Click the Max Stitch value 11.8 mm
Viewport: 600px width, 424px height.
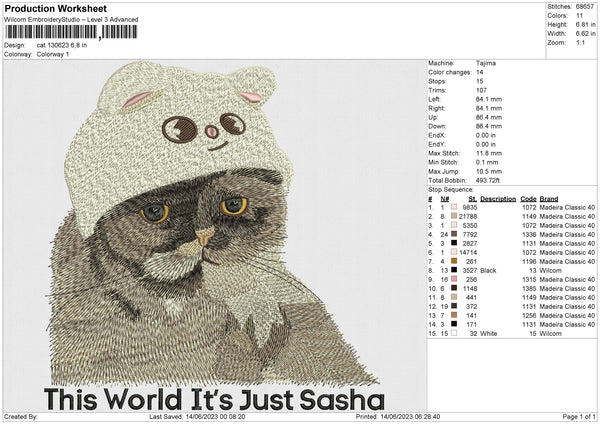tap(489, 153)
